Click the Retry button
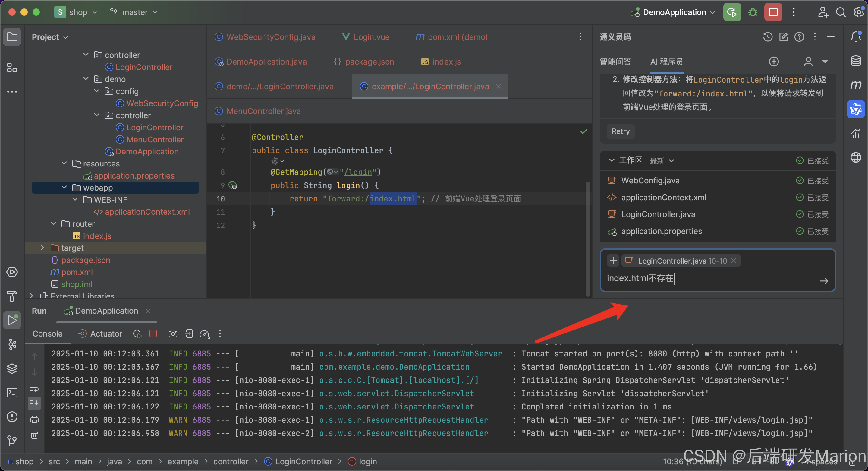 click(620, 131)
